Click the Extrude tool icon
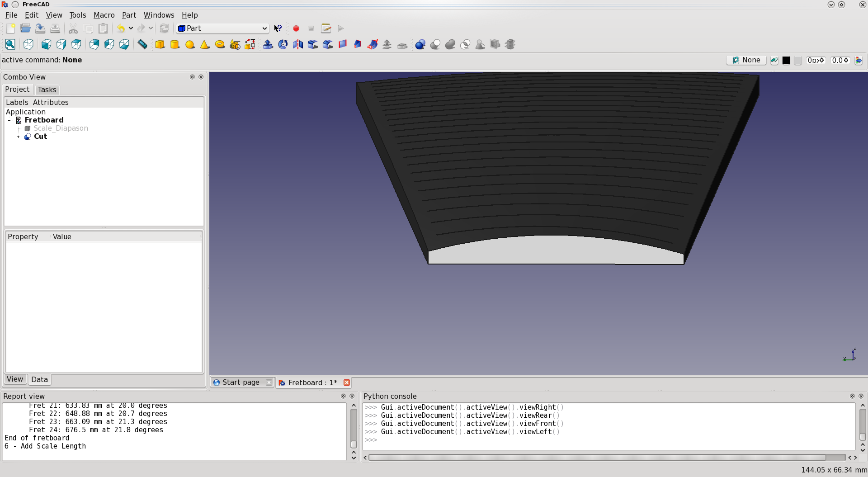Screen dimensions: 868x477 tap(268, 44)
